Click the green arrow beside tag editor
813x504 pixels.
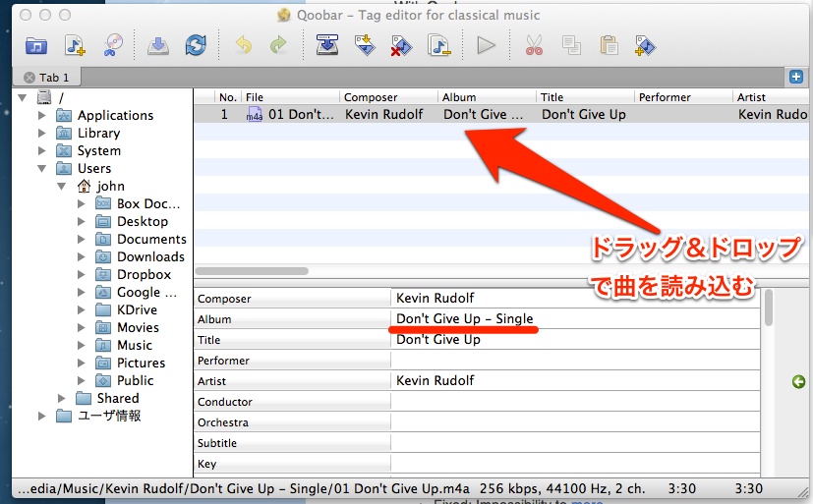798,382
